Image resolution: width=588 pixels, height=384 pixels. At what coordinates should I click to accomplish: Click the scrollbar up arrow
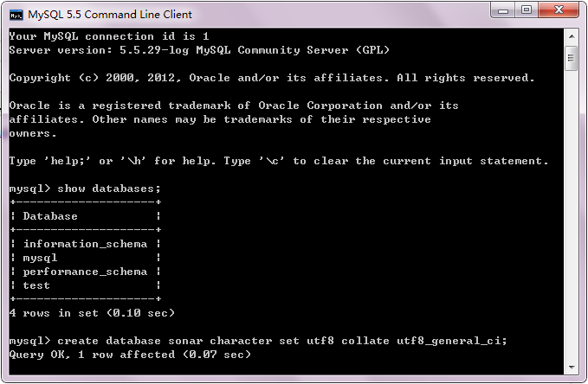(x=572, y=36)
